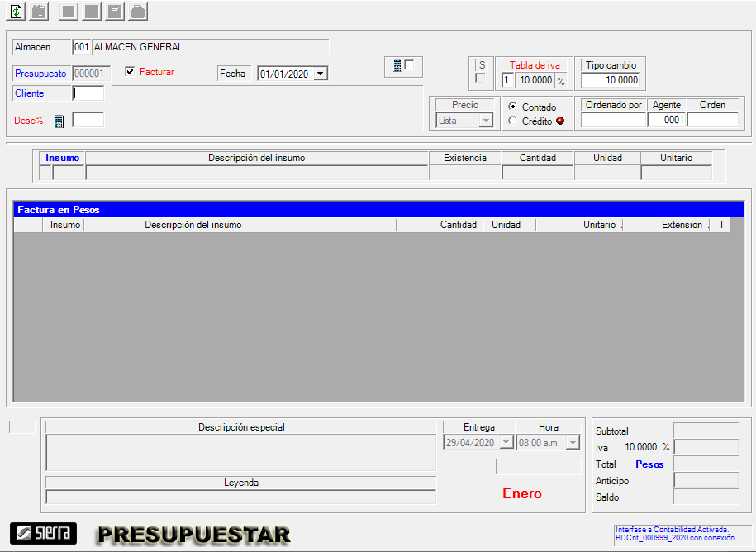The height and width of the screenshot is (552, 756).
Task: Click the green refresh document toolbar icon
Action: coord(16,12)
